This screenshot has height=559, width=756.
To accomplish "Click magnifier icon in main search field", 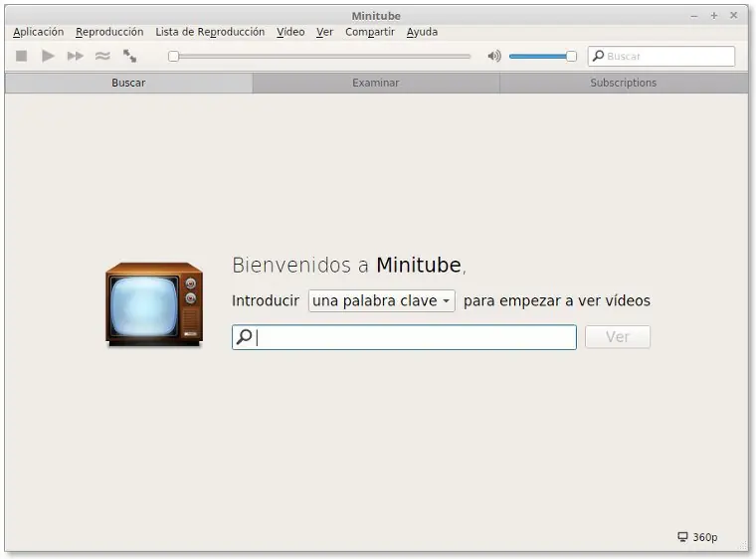I will pos(245,336).
